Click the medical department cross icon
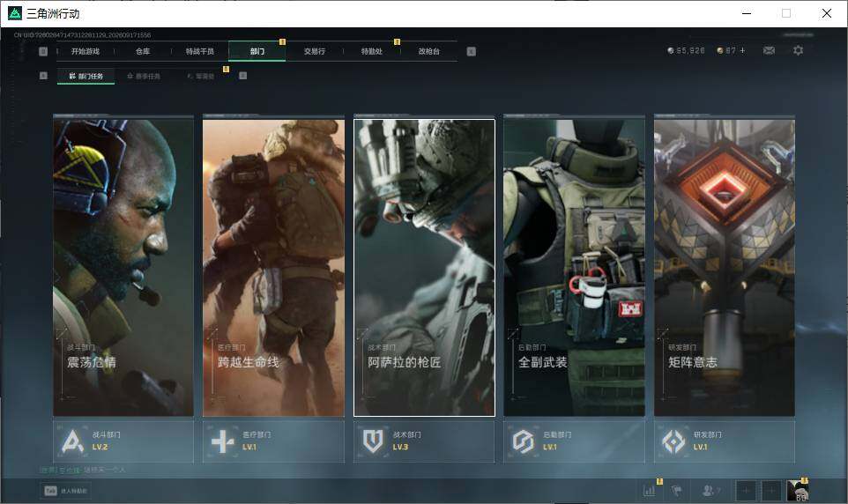 (x=222, y=441)
